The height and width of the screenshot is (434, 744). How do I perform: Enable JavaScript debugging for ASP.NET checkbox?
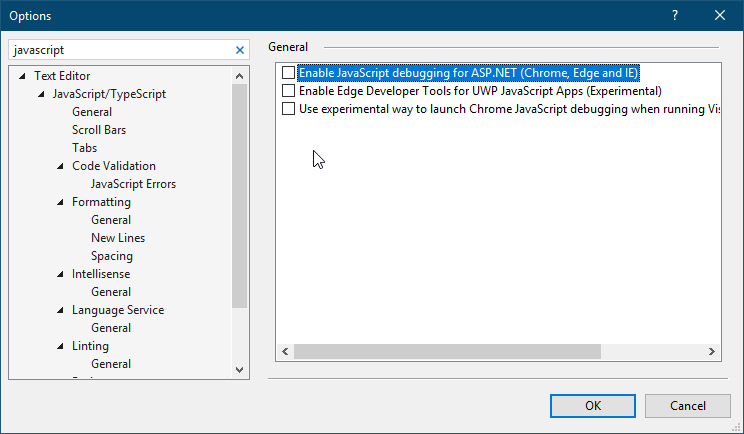pyautogui.click(x=289, y=73)
